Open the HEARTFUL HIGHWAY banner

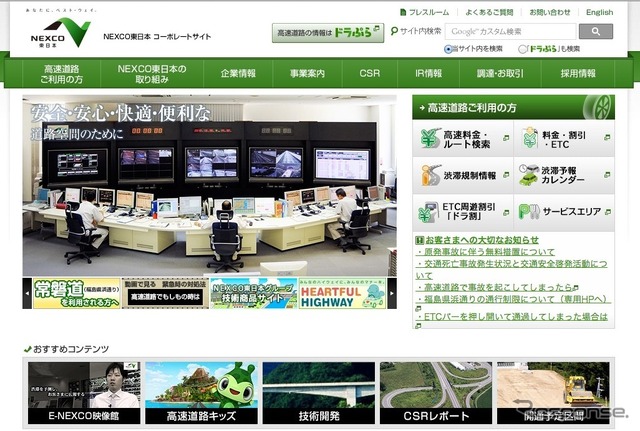coord(342,293)
